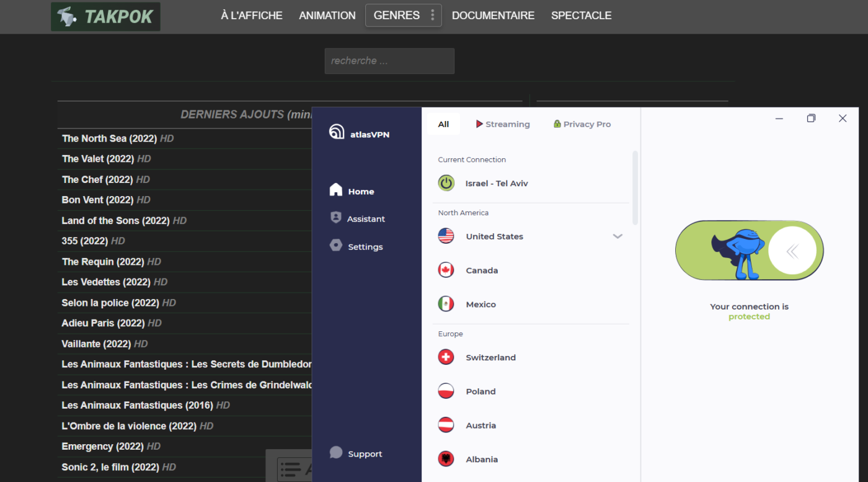
Task: Open The Requin (2022) link
Action: pyautogui.click(x=103, y=261)
